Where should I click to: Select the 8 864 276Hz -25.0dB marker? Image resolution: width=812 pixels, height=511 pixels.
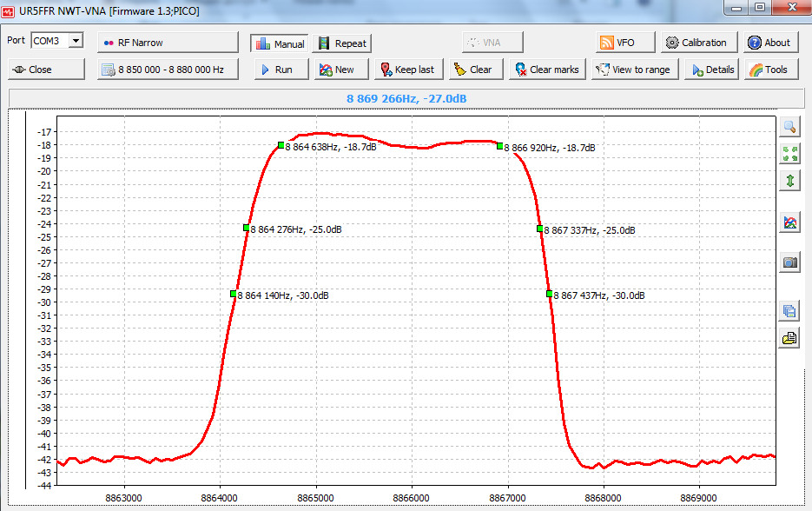click(247, 229)
